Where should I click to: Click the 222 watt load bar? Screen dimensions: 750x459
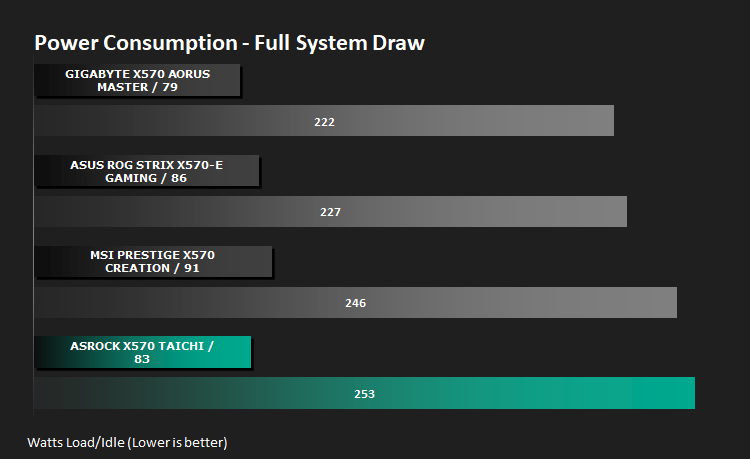click(324, 120)
